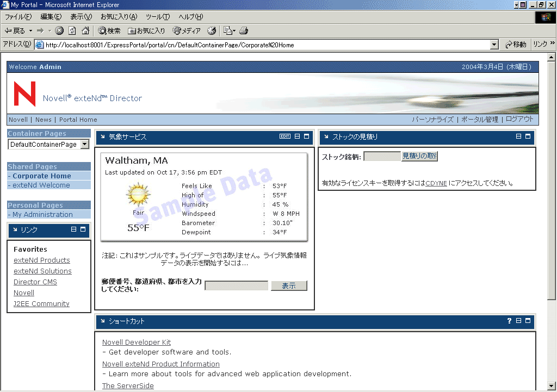Open the File (ファイル) menu
This screenshot has height=392, width=557.
[18, 17]
